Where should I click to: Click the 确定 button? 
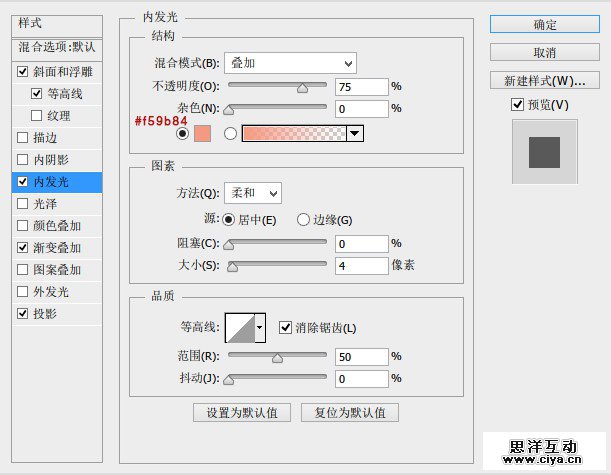[544, 24]
